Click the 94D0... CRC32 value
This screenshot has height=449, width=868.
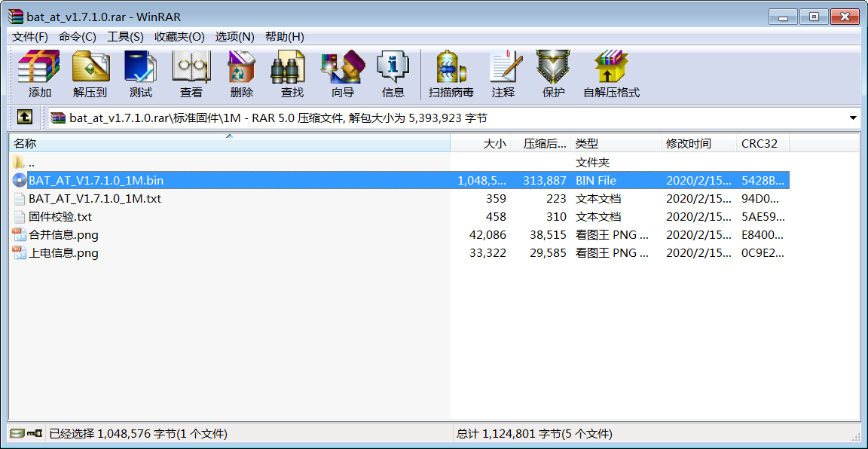tap(760, 199)
